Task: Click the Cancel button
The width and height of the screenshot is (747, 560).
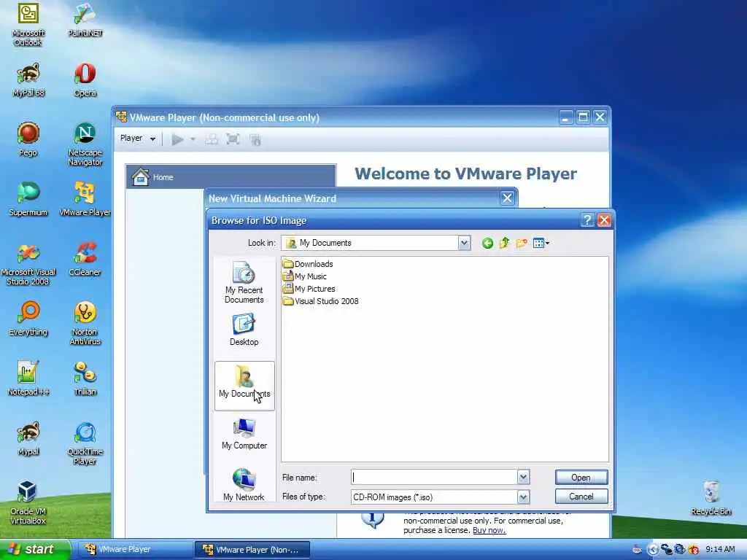Action: pos(581,497)
